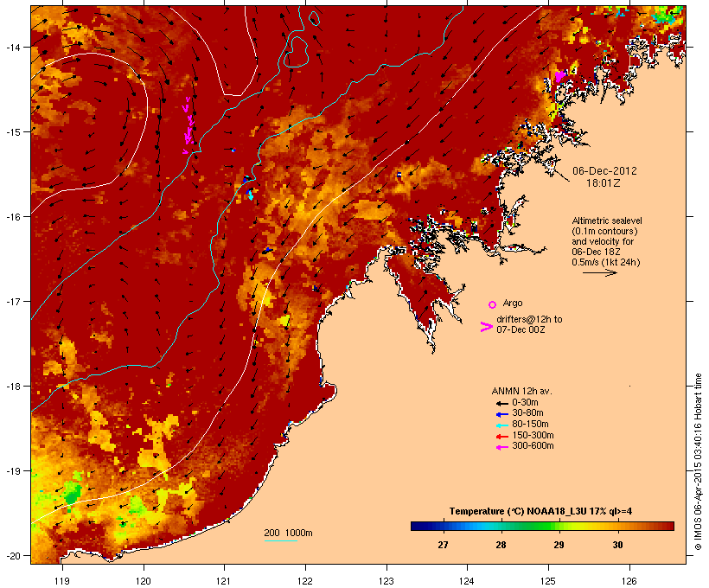
Task: Click the cyan isobath sample line under 200 1000m
Action: 280,540
